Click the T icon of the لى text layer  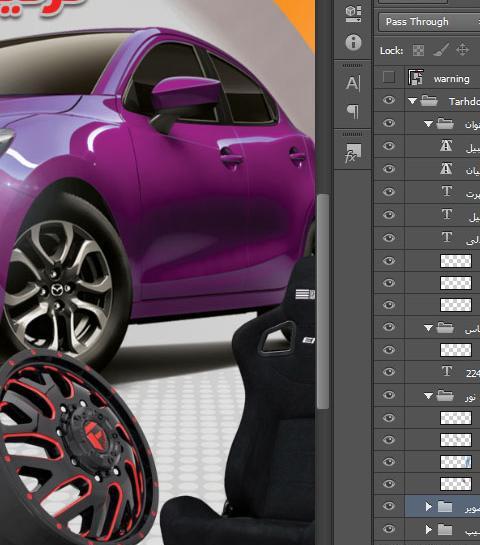click(447, 237)
